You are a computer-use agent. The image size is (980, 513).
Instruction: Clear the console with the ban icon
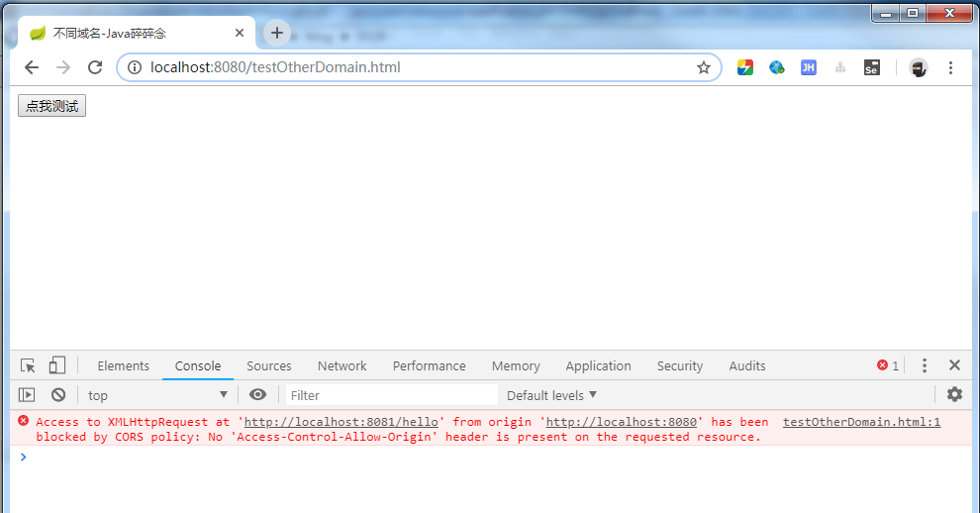click(x=58, y=395)
